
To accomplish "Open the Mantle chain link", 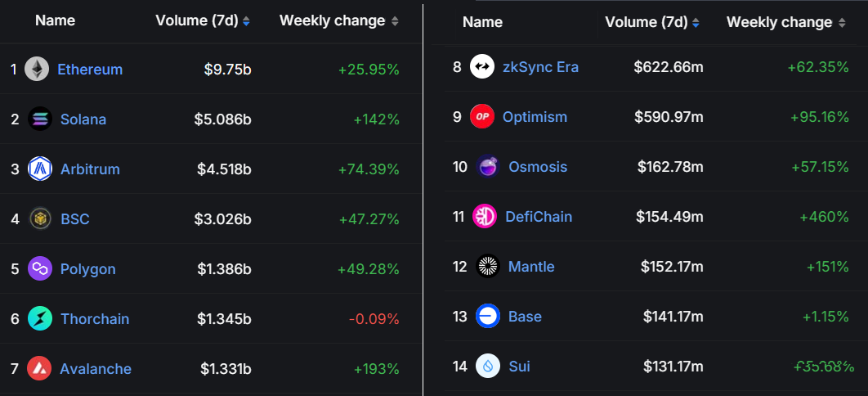I will pos(531,267).
